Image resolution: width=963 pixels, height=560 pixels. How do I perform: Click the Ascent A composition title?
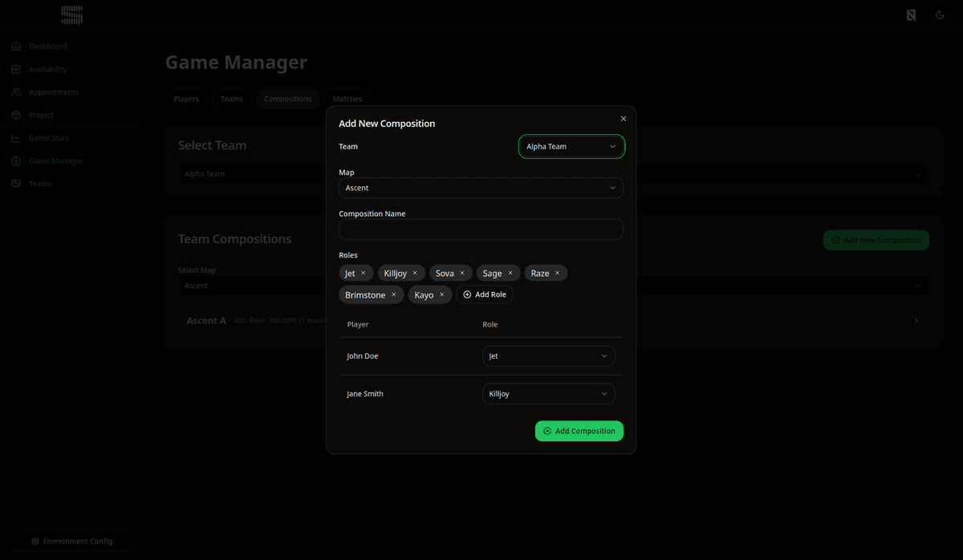206,321
